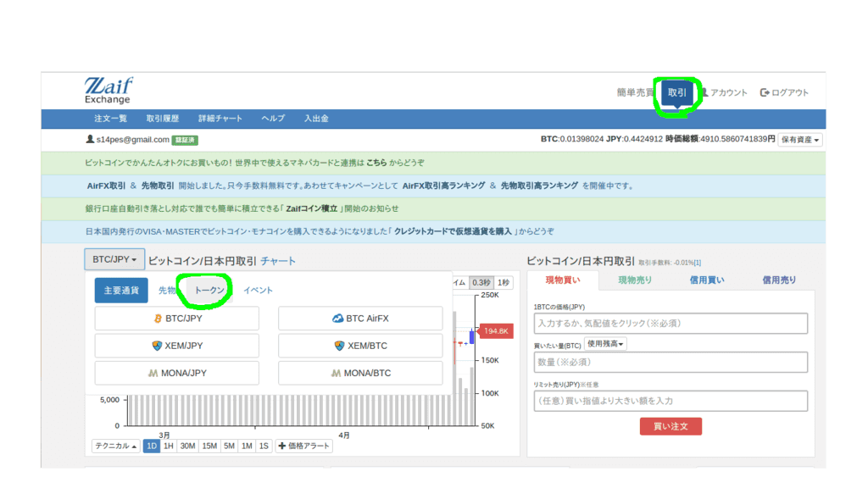Add a 価格アラート price alert

pos(303,446)
